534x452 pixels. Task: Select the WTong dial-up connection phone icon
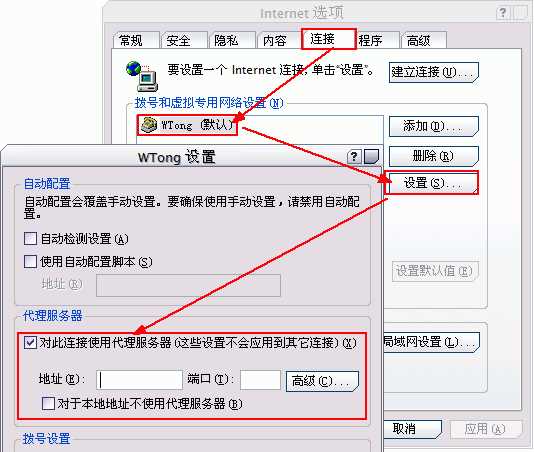[149, 125]
